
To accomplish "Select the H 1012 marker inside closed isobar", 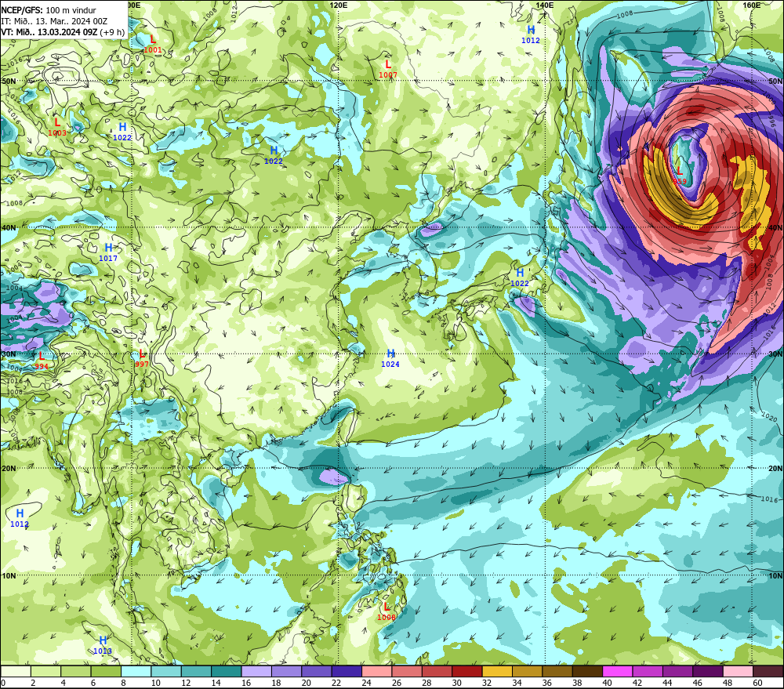I will pos(20,518).
